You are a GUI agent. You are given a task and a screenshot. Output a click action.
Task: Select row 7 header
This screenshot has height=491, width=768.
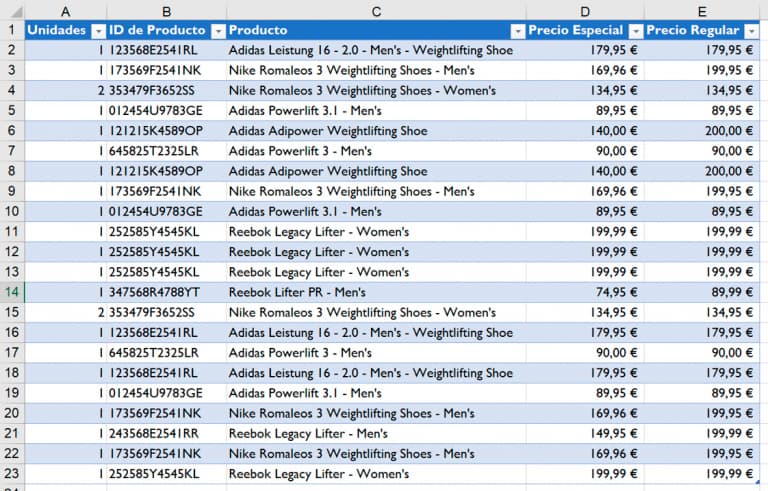12,151
